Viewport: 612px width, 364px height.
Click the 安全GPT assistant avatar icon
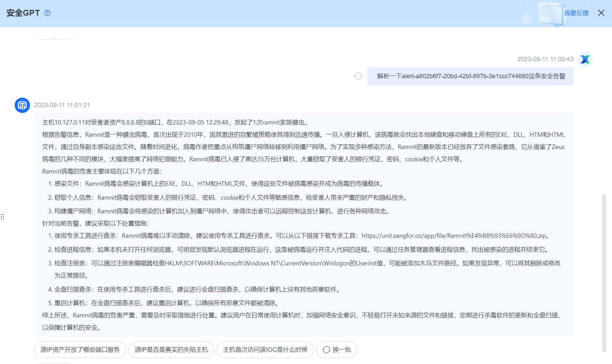click(22, 105)
